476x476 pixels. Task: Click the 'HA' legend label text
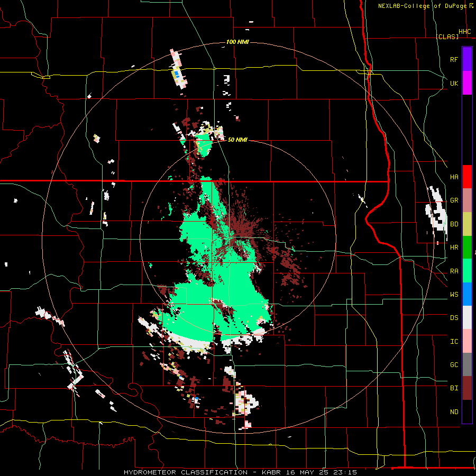454,177
